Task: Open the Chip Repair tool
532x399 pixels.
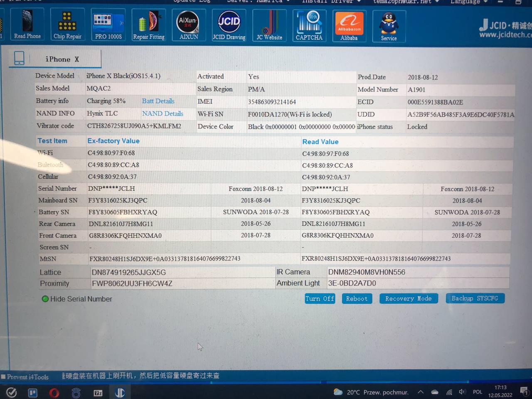Action: tap(67, 25)
